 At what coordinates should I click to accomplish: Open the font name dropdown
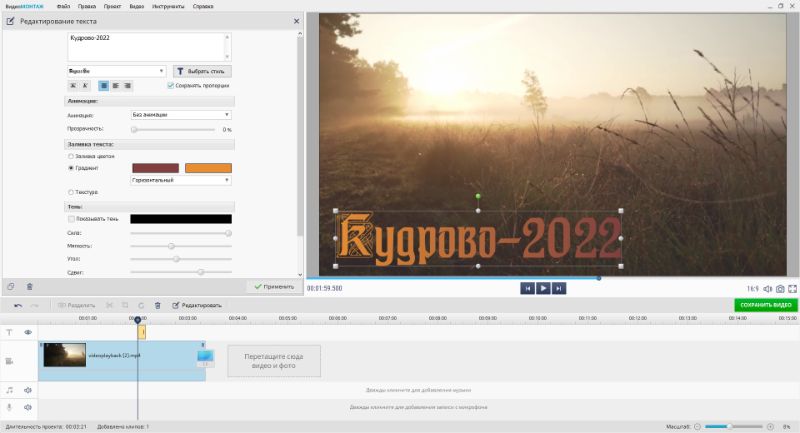[x=116, y=71]
